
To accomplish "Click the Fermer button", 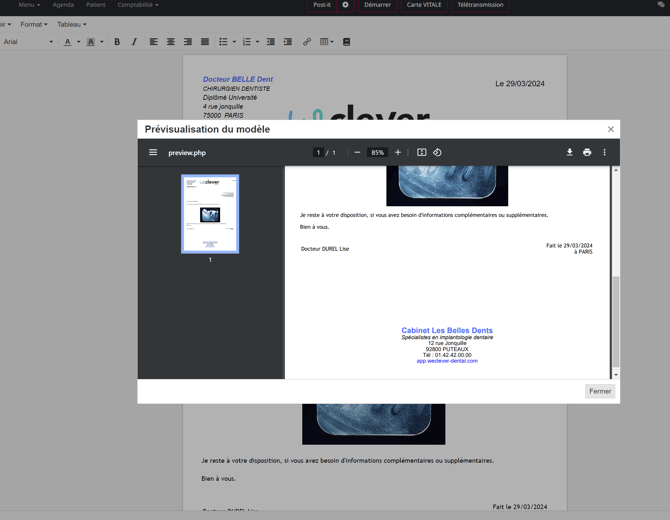I will click(x=600, y=391).
